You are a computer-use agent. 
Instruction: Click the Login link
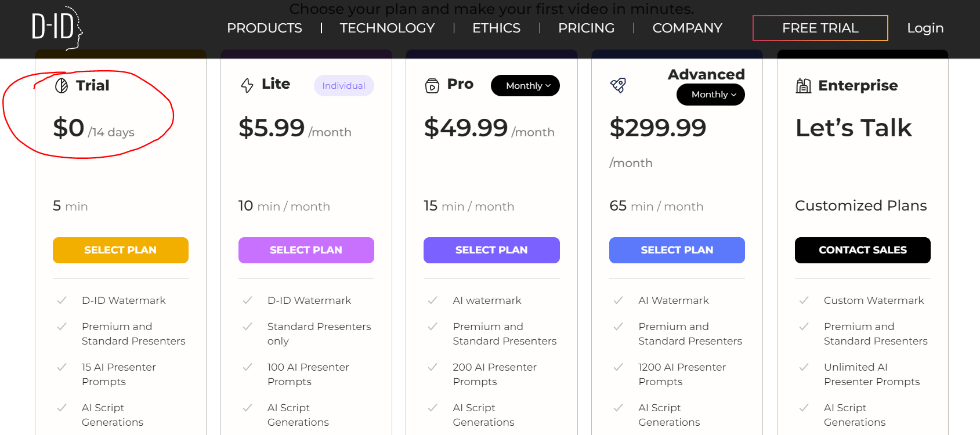(925, 28)
